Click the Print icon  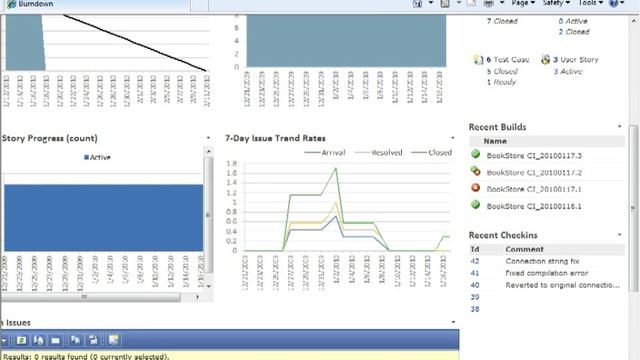click(489, 3)
